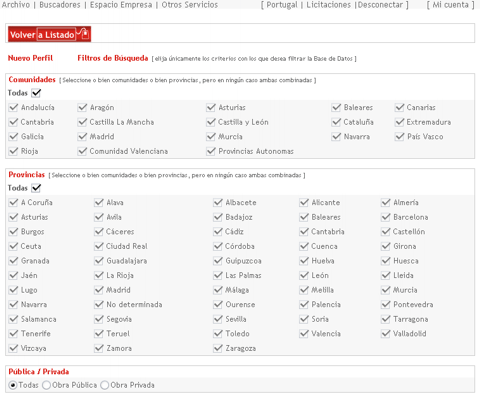Screen dimensions: 480x396
Task: Switch to the Nuevo Perfil tab
Action: 30,58
